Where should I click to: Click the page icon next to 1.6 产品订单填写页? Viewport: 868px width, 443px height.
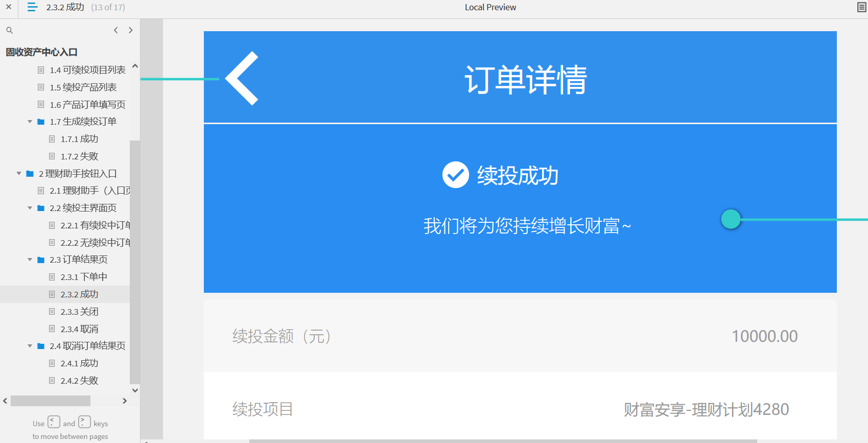click(x=41, y=105)
